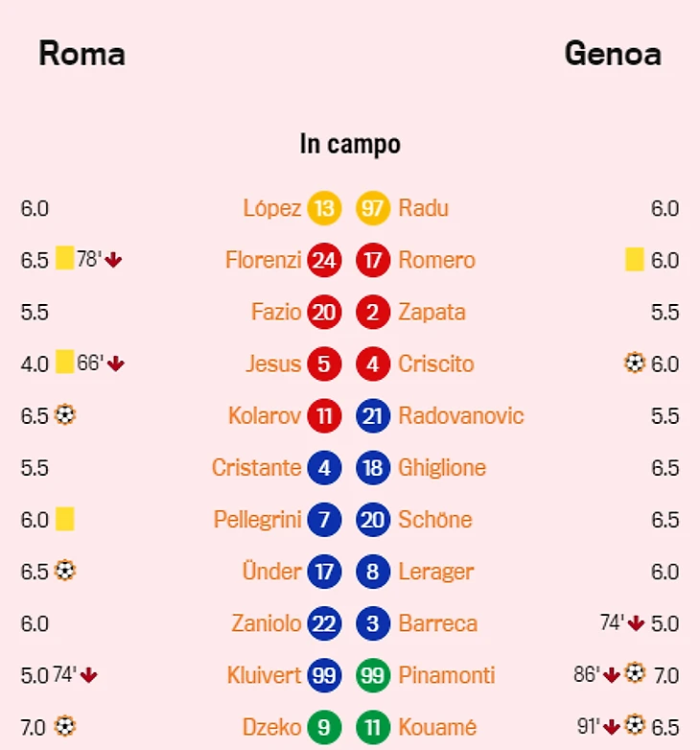
Task: Click López's yellow number 13 badge
Action: [x=325, y=208]
